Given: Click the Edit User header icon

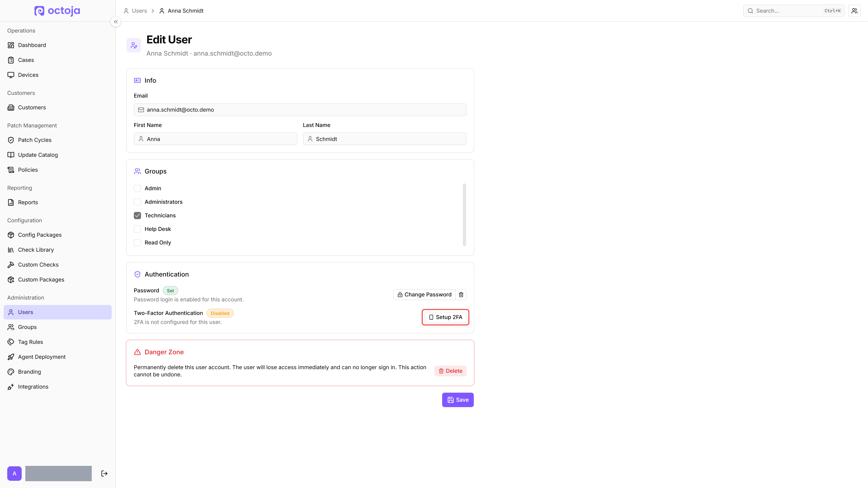Looking at the screenshot, I should (x=134, y=45).
